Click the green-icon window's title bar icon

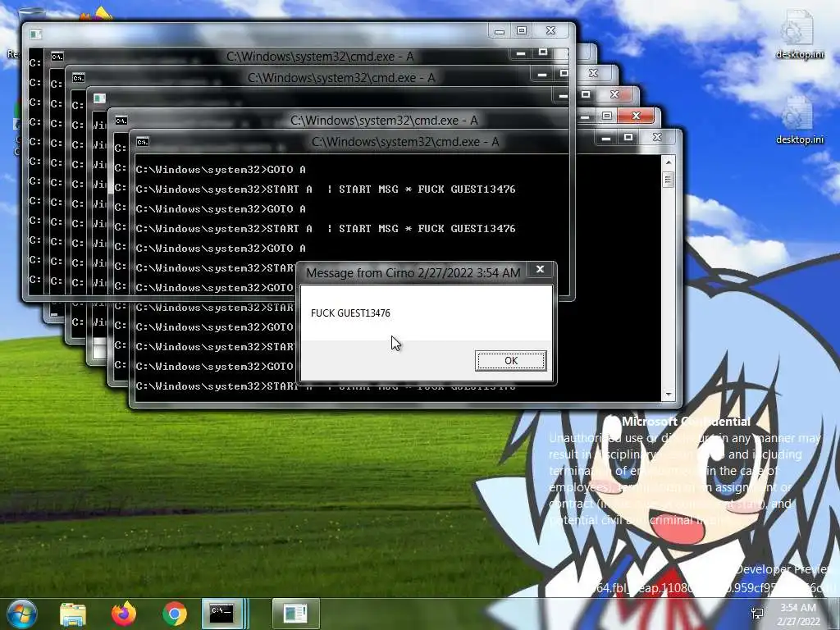point(99,98)
